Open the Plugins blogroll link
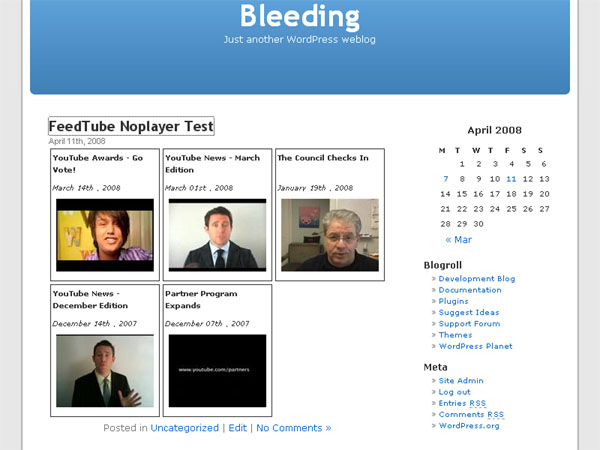600x450 pixels. [x=453, y=301]
